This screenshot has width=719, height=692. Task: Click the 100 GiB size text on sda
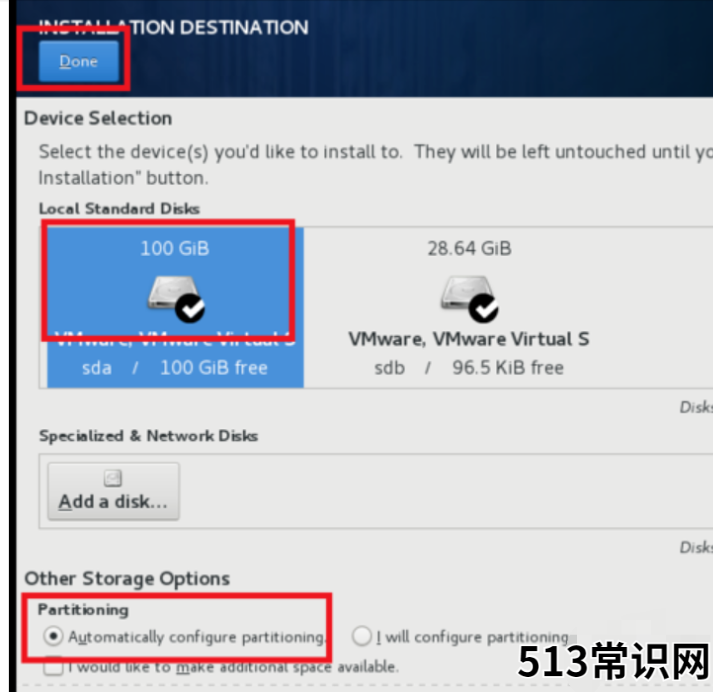coord(175,249)
